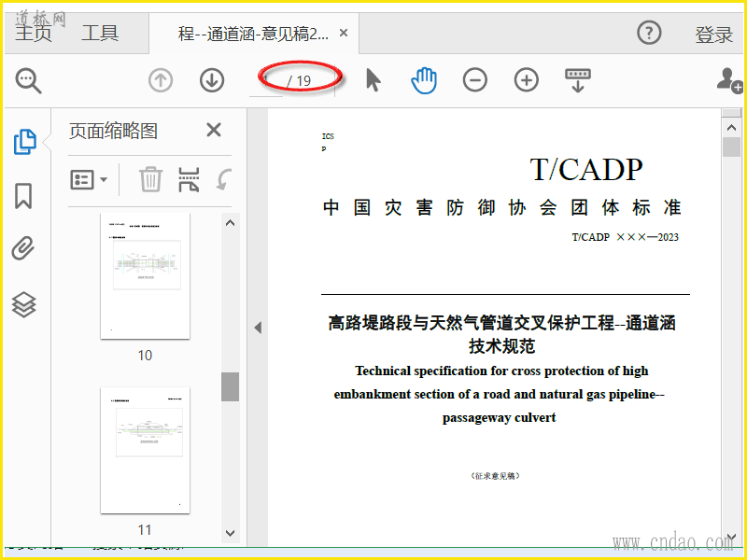Click the 中国灾害防御协会团体标准 text
This screenshot has height=560, width=747.
(x=502, y=207)
